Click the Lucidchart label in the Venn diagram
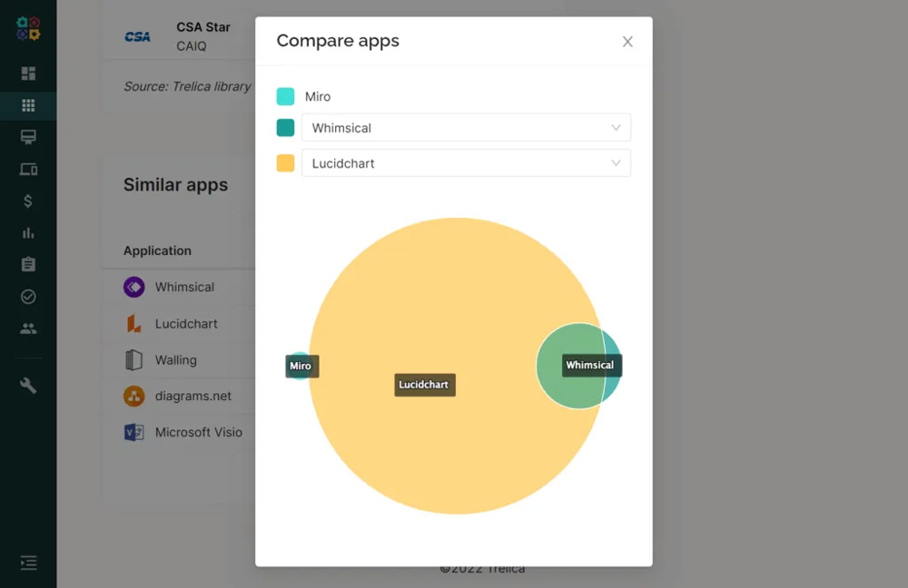Screen dimensions: 908x588 424,385
